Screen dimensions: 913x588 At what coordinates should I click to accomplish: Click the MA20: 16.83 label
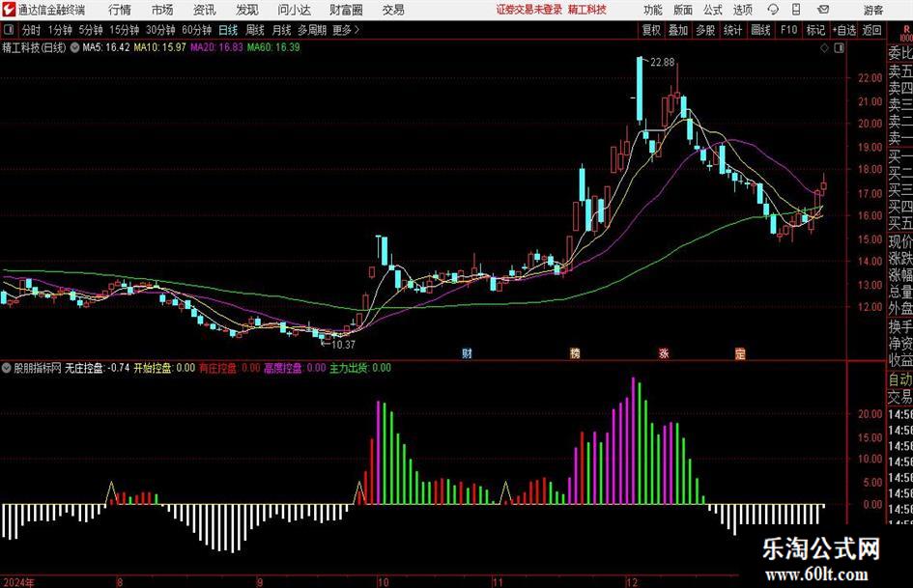pyautogui.click(x=216, y=47)
